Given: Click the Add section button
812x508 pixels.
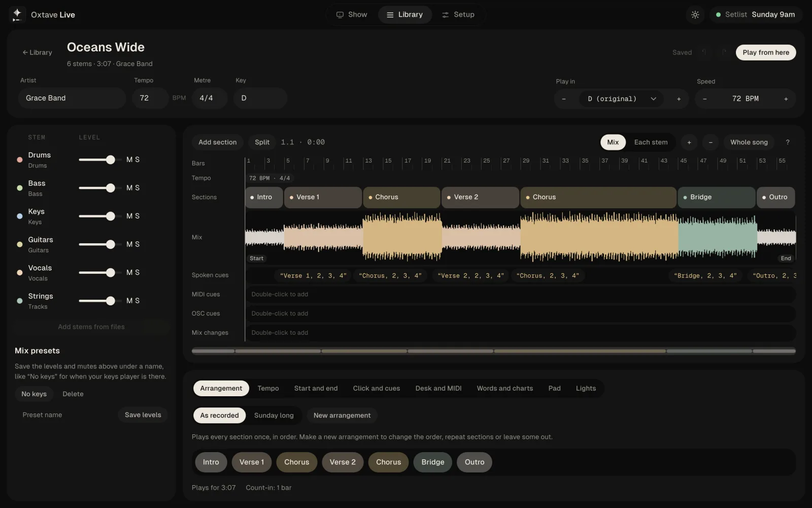Looking at the screenshot, I should [217, 142].
